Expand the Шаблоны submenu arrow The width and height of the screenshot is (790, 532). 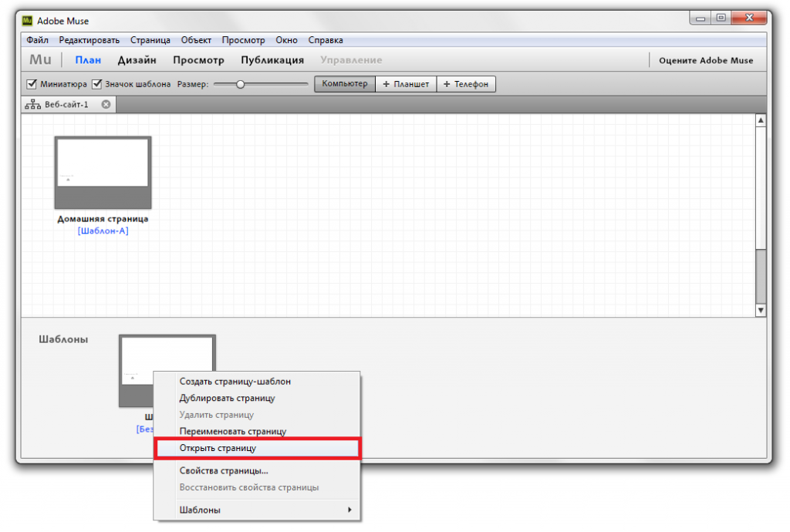tap(349, 510)
